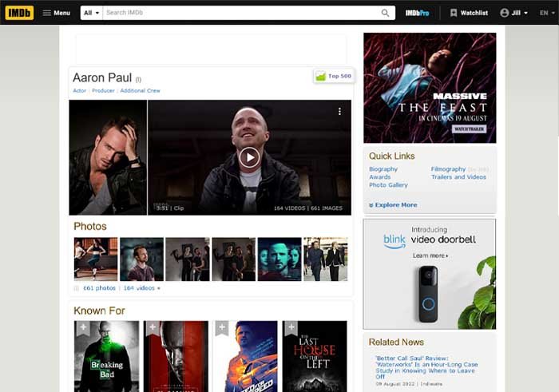This screenshot has width=559, height=392.
Task: Open the 661 photos link
Action: click(x=99, y=288)
